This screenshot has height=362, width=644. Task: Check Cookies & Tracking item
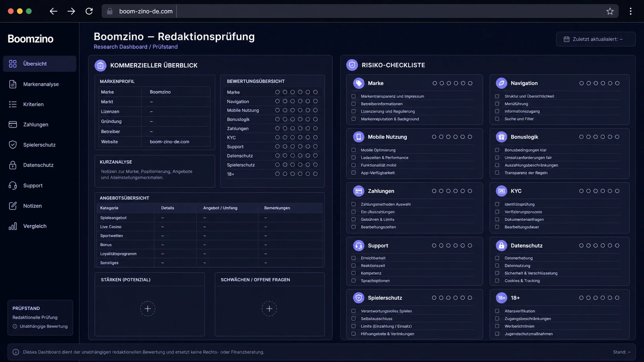pyautogui.click(x=497, y=281)
